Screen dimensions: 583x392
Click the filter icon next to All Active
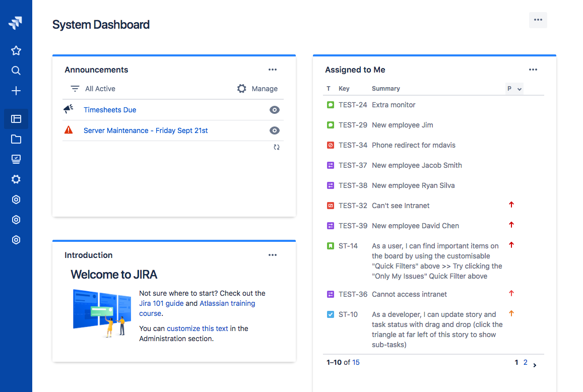pyautogui.click(x=75, y=89)
